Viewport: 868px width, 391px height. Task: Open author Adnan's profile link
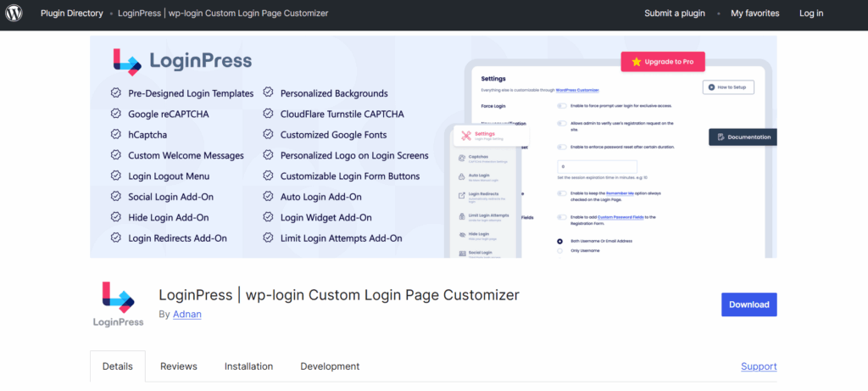187,314
